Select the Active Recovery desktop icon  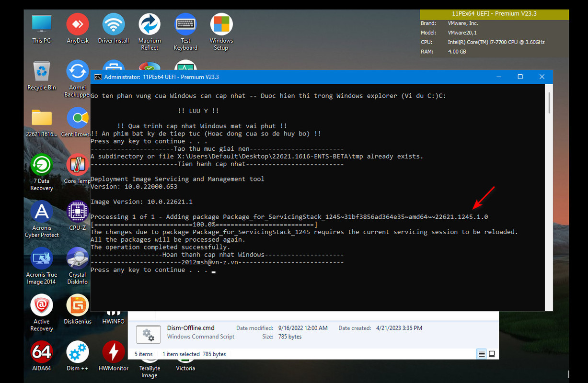pos(42,313)
